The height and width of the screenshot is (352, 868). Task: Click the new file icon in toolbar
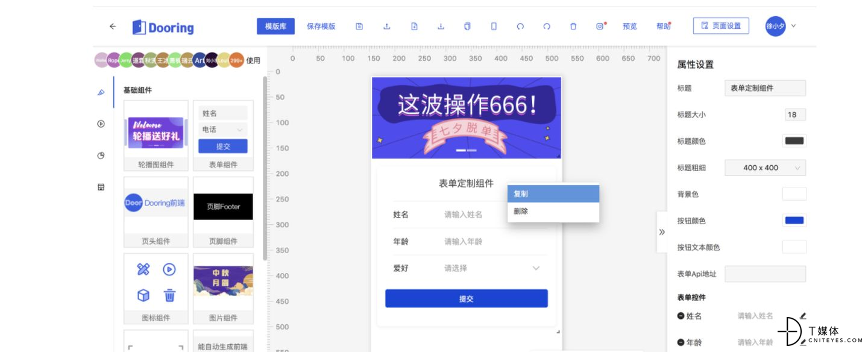pos(414,27)
